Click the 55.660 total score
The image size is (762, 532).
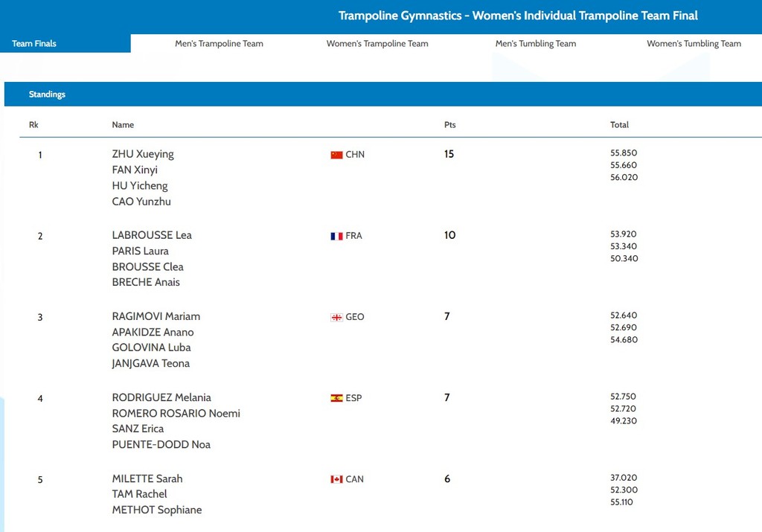click(624, 165)
